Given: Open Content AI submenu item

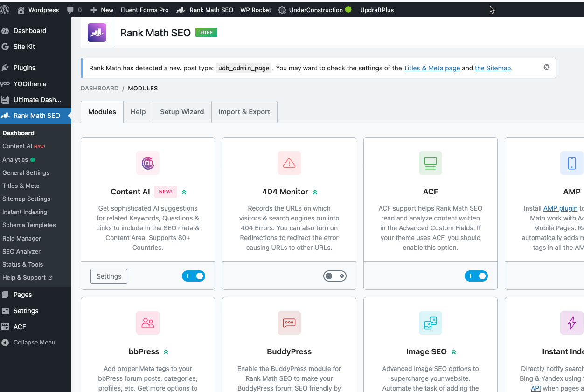Looking at the screenshot, I should pos(24,146).
